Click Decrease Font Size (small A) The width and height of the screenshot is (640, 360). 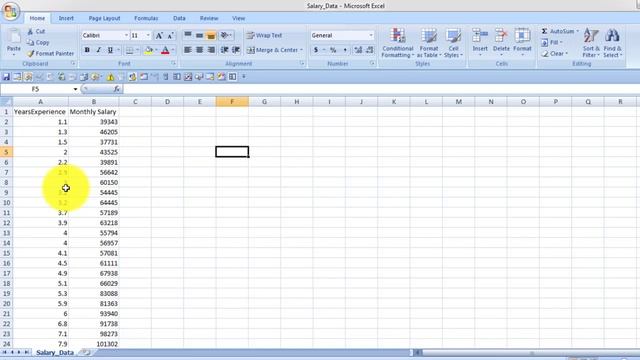171,36
